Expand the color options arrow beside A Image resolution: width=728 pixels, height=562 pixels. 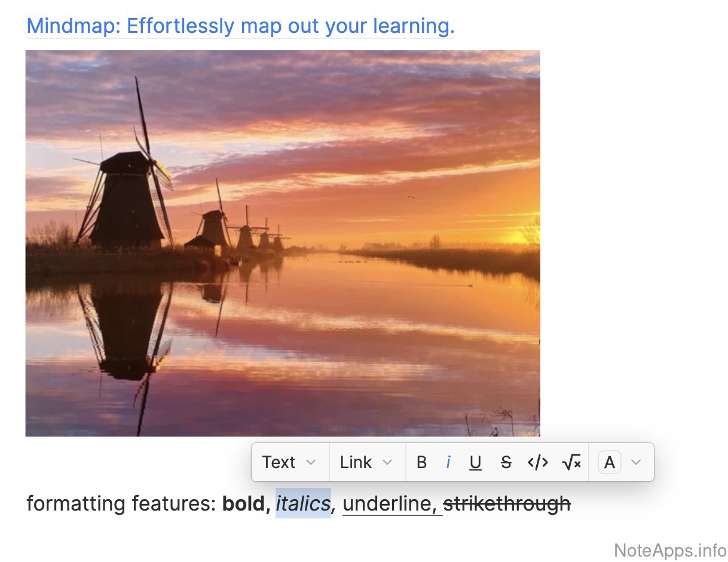click(x=636, y=462)
